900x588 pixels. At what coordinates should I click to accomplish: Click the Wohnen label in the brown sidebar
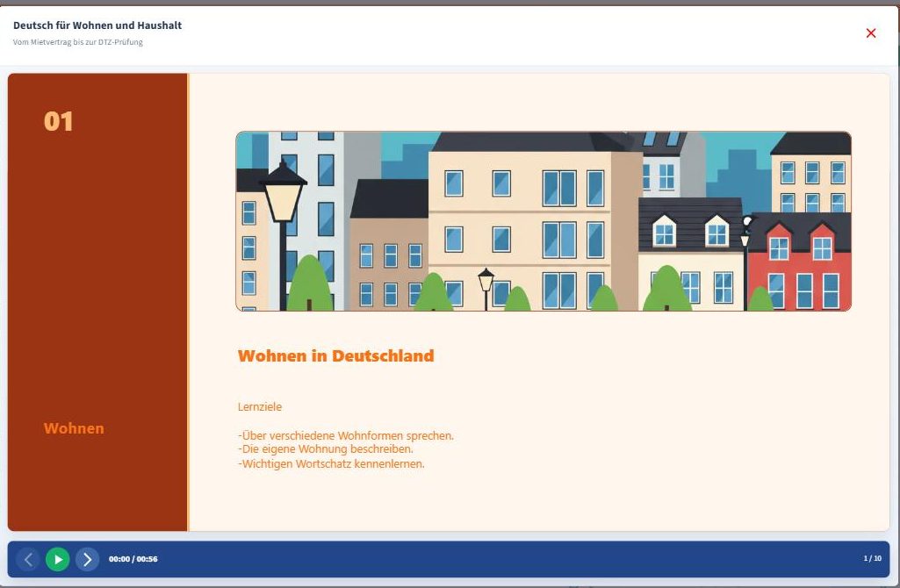(x=74, y=428)
